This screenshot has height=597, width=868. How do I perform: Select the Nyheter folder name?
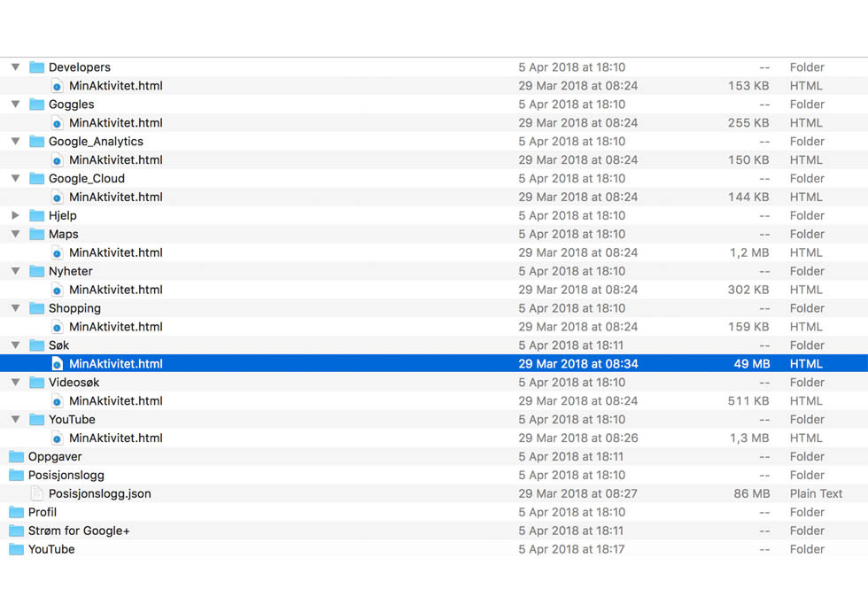coord(70,271)
